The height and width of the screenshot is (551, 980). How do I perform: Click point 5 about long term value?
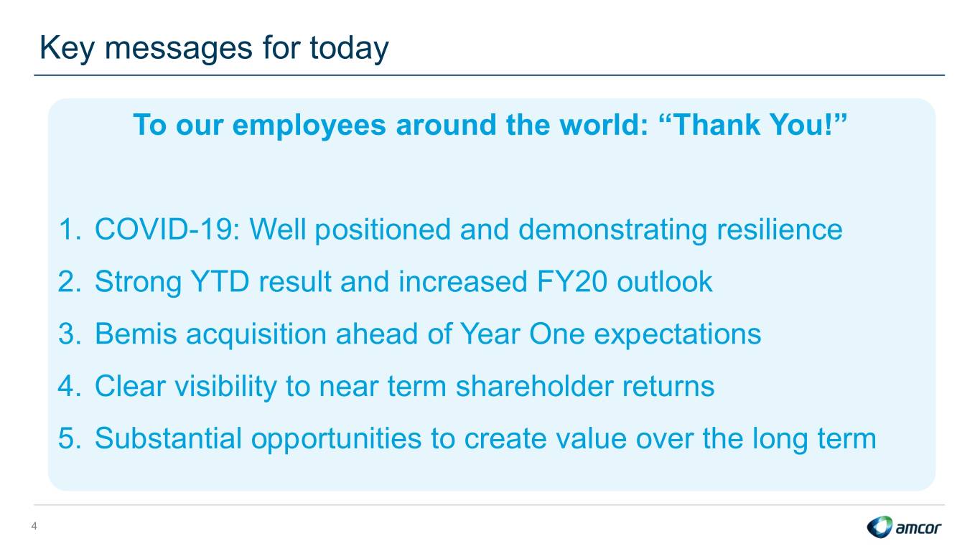tap(467, 438)
